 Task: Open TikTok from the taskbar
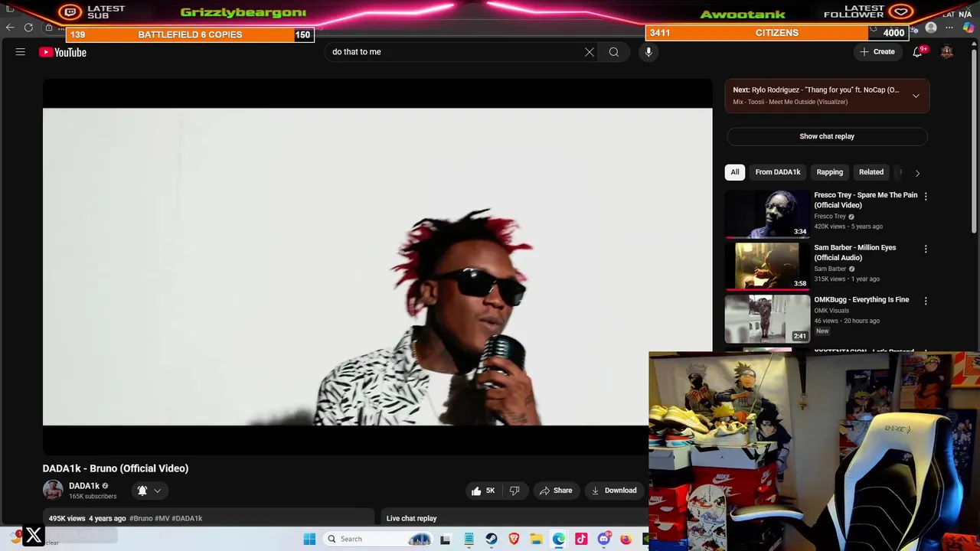tap(581, 539)
